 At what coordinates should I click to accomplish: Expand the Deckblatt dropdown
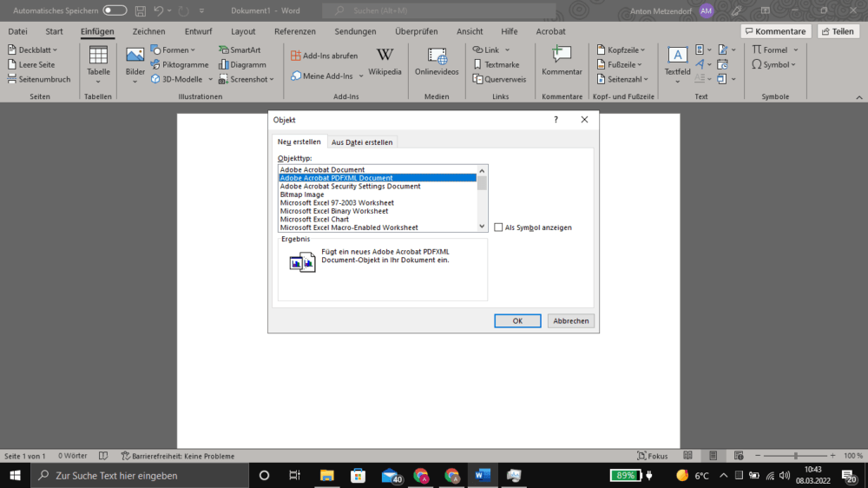click(55, 50)
